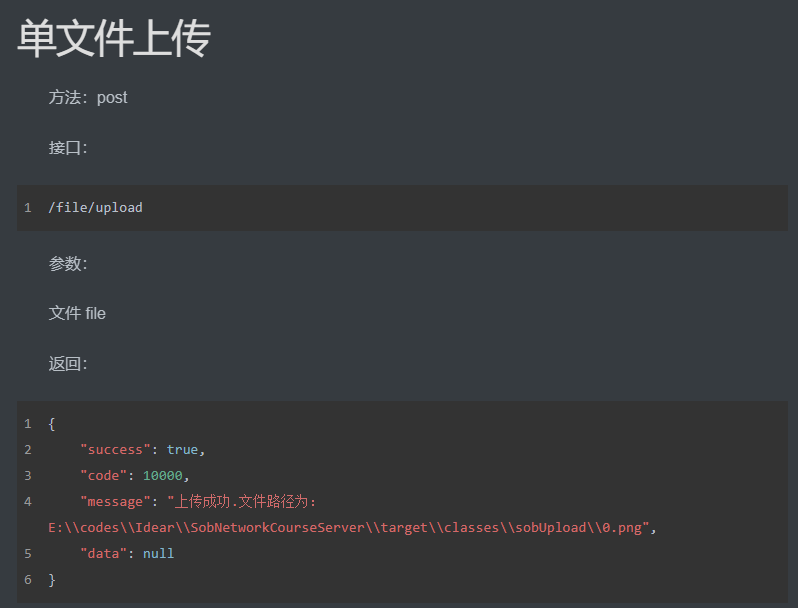The height and width of the screenshot is (608, 798).
Task: Click the "message" key in JSON
Action: (115, 502)
